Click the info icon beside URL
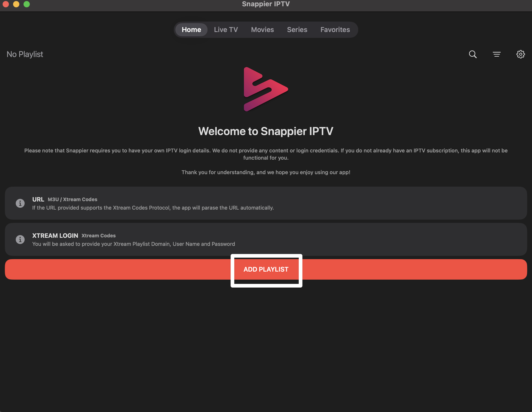This screenshot has height=412, width=532. [x=20, y=203]
